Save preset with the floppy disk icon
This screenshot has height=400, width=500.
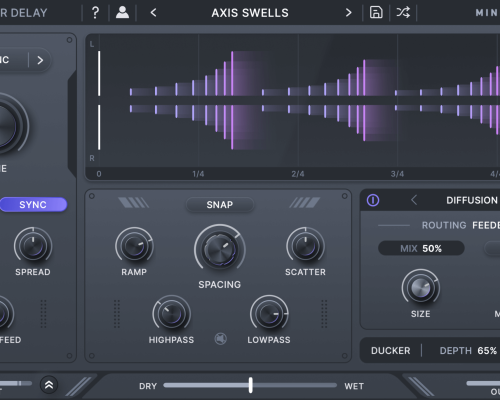pos(376,13)
